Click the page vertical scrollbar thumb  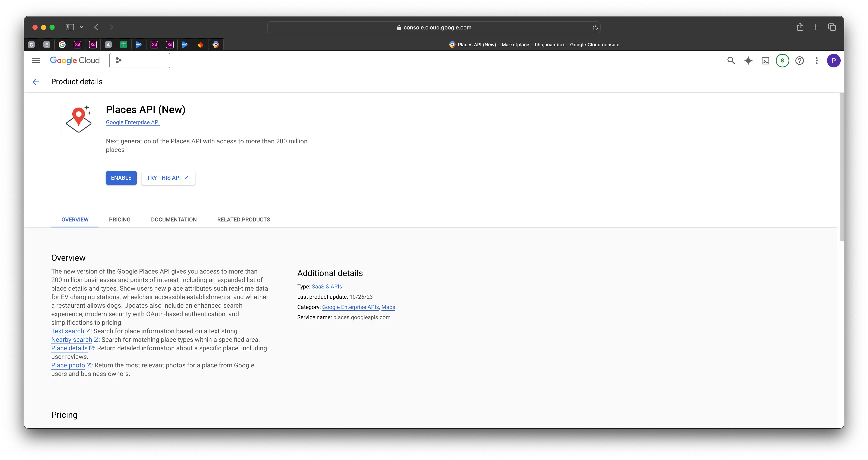(x=841, y=167)
